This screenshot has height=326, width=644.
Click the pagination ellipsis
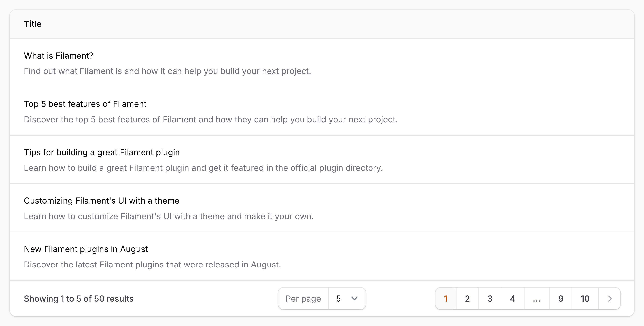click(x=536, y=299)
